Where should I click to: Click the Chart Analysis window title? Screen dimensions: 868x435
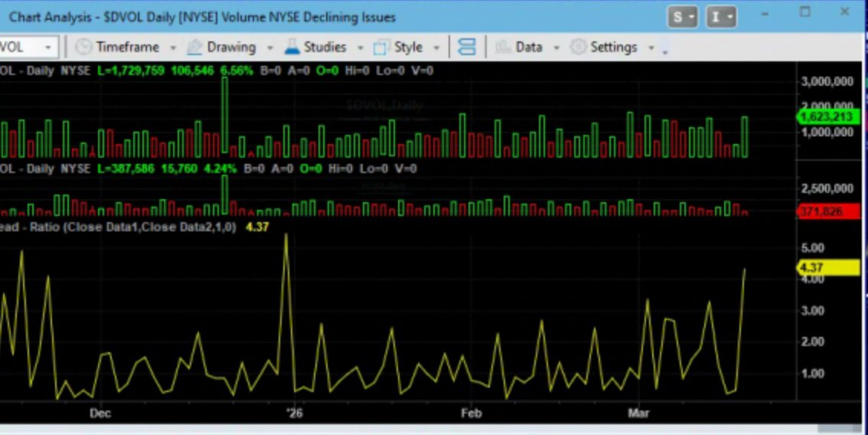pos(202,17)
